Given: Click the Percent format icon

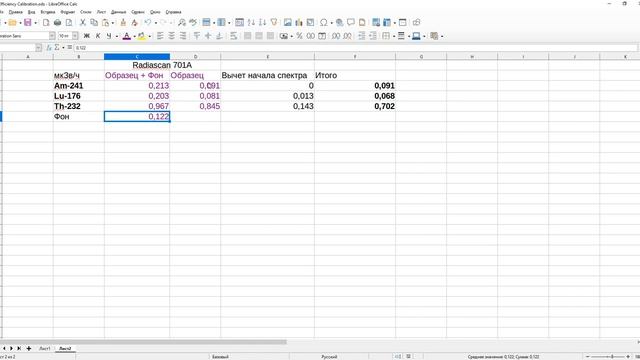Looking at the screenshot, I should point(299,36).
